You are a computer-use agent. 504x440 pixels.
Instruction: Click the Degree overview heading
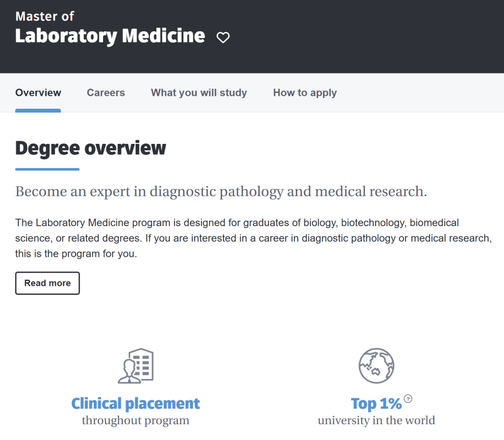(x=91, y=148)
